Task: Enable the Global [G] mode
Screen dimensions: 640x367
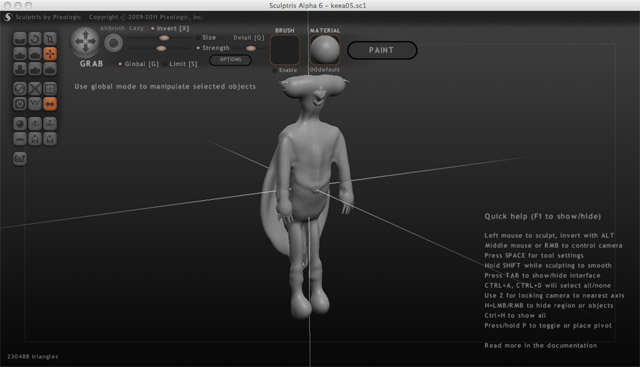Action: tap(138, 64)
